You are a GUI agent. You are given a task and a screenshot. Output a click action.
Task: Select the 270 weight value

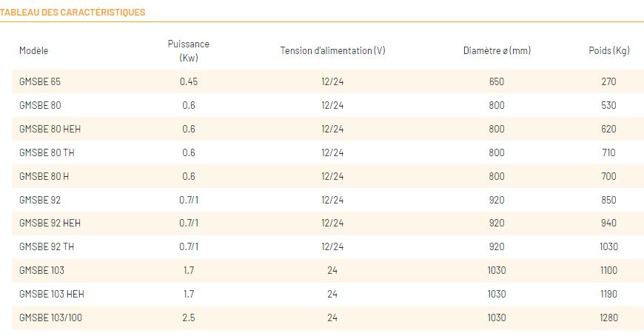608,81
